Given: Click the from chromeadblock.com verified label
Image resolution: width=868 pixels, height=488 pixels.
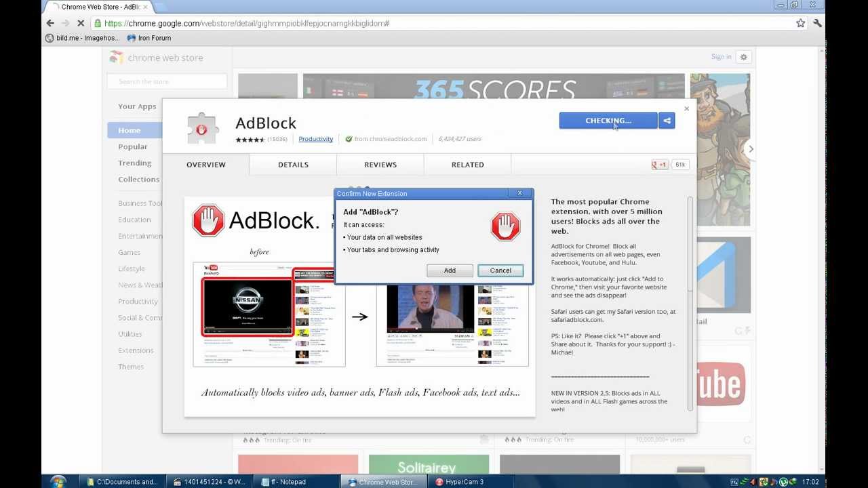Looking at the screenshot, I should click(386, 139).
